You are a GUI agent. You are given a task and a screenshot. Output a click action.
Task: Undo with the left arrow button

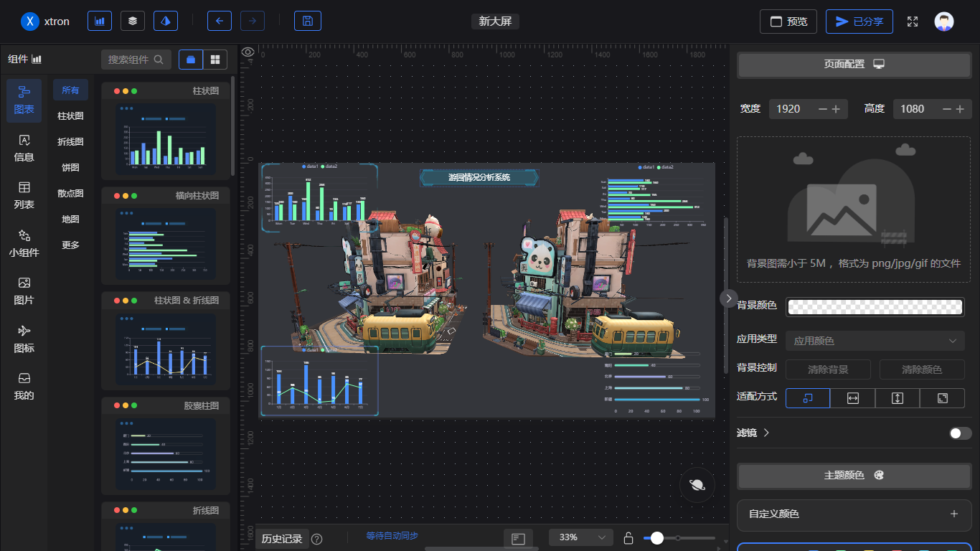(220, 21)
